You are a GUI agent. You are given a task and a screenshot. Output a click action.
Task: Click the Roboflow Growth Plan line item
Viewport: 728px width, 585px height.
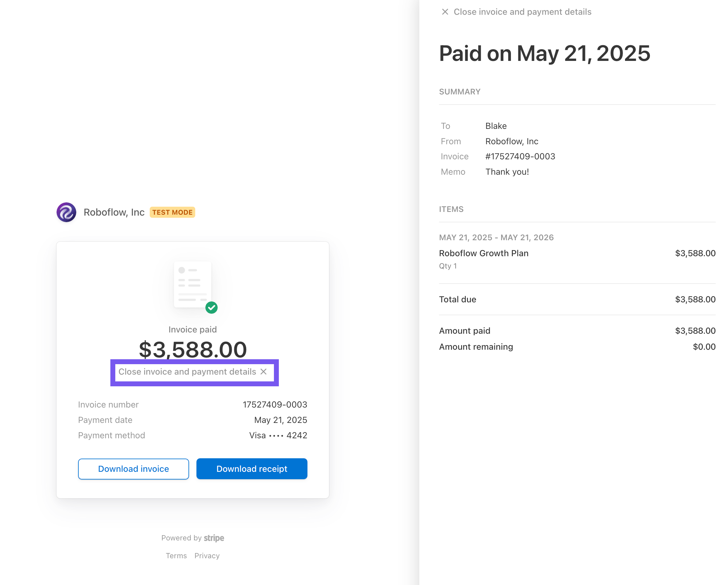tap(484, 253)
